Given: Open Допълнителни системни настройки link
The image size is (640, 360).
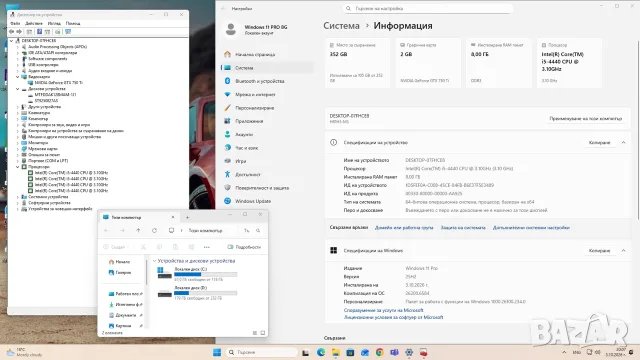Looking at the screenshot, I should [531, 228].
